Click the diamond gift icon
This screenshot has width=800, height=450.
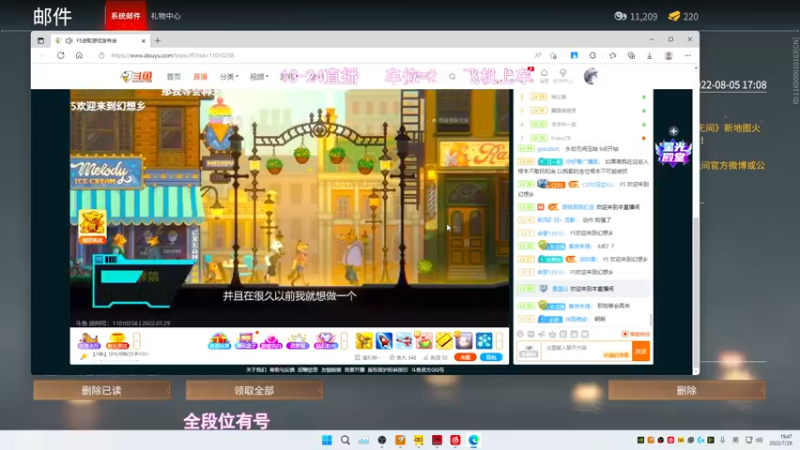(x=325, y=340)
